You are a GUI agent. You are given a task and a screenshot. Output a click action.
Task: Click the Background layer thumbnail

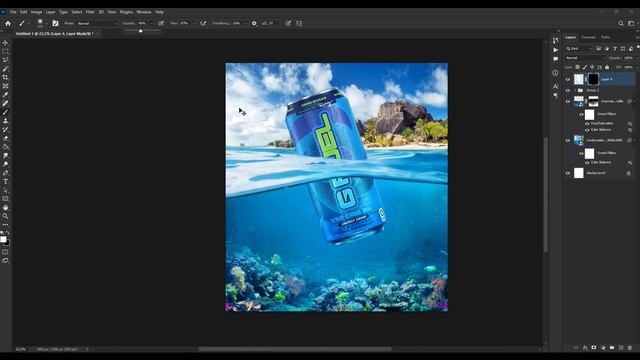[x=579, y=173]
